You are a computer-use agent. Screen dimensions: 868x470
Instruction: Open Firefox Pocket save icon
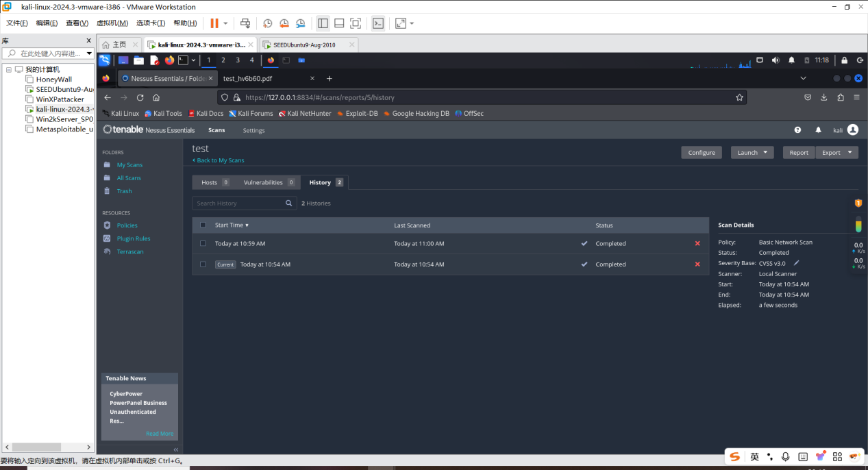[x=808, y=97]
